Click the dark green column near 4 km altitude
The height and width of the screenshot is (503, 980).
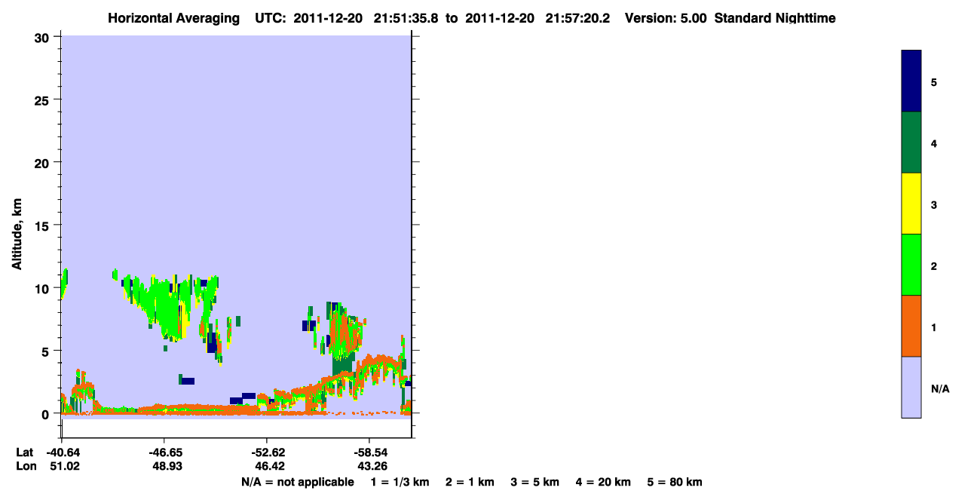[x=342, y=365]
